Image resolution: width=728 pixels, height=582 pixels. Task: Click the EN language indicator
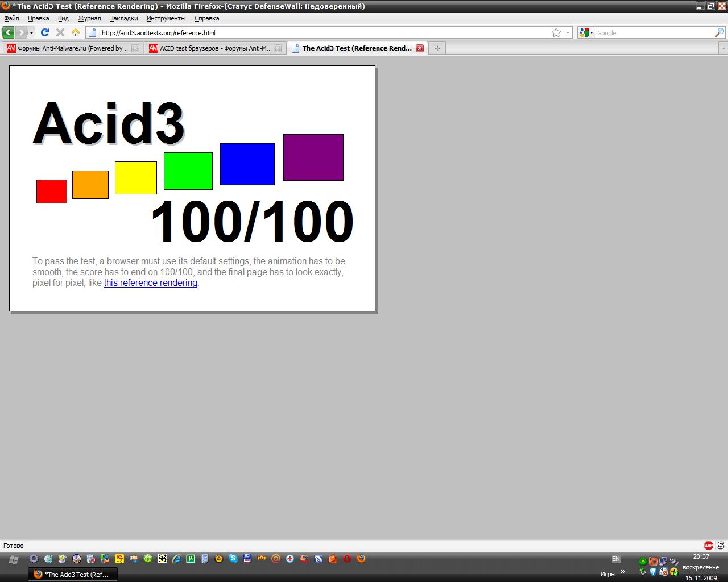click(x=615, y=559)
